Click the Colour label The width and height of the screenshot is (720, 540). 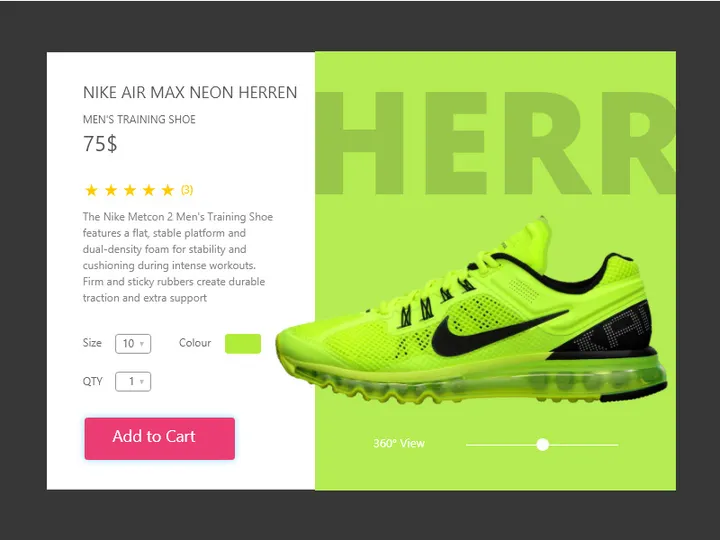tap(195, 343)
